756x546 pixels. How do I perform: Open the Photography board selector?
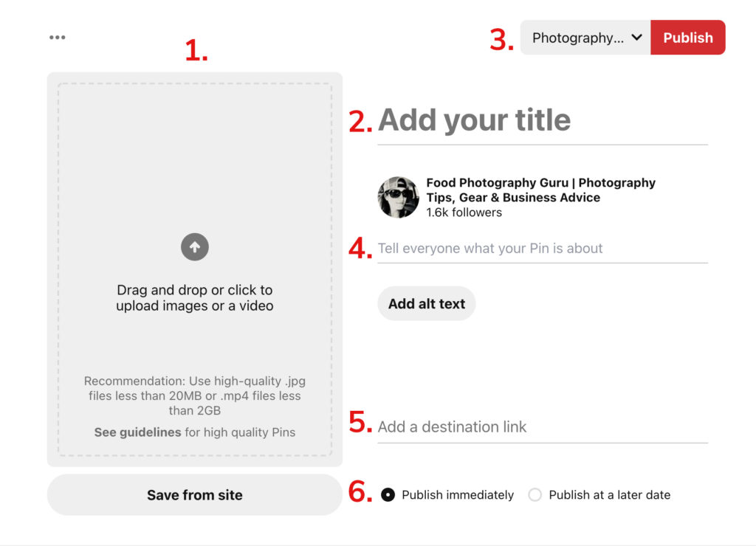pos(583,38)
